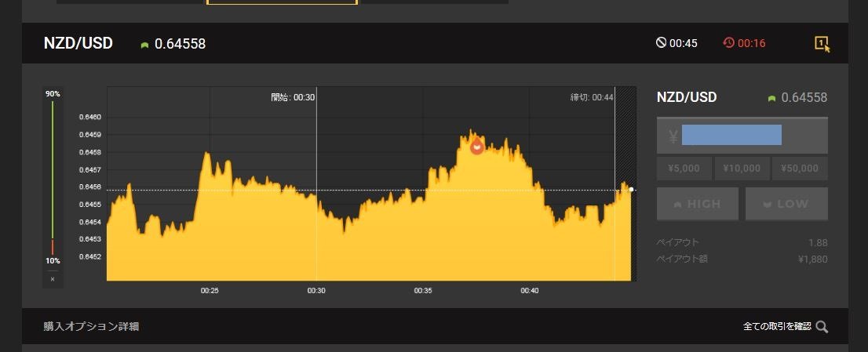
Task: Select the ¥10,000 preset amount
Action: point(742,169)
